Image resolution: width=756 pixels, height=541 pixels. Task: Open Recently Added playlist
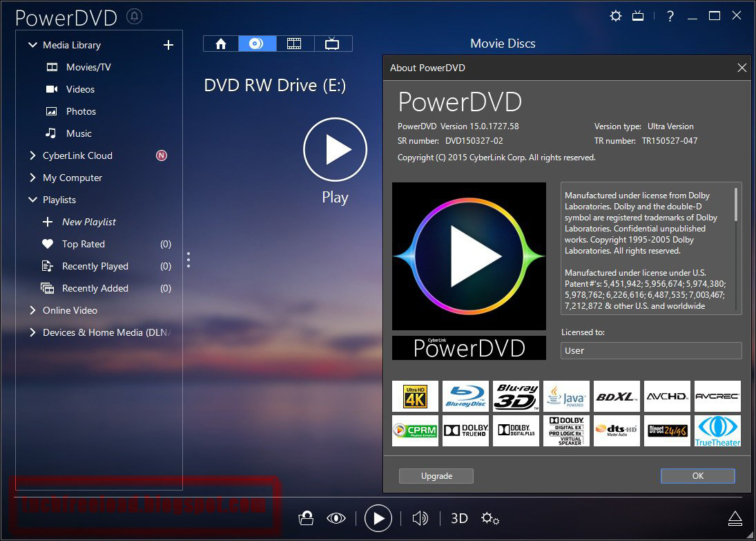pyautogui.click(x=95, y=289)
